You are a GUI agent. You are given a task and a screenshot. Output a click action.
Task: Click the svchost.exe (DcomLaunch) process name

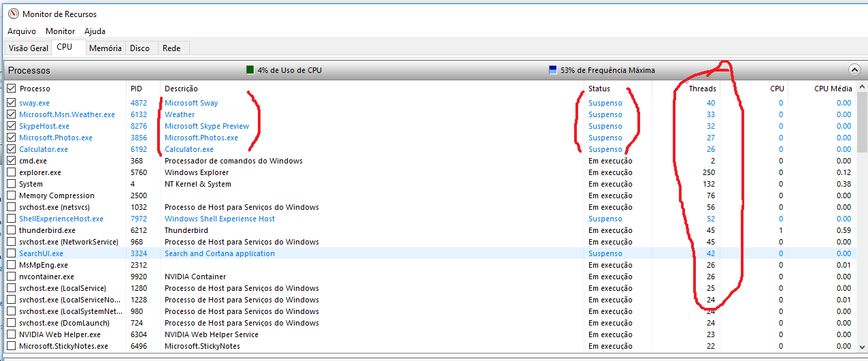point(65,323)
